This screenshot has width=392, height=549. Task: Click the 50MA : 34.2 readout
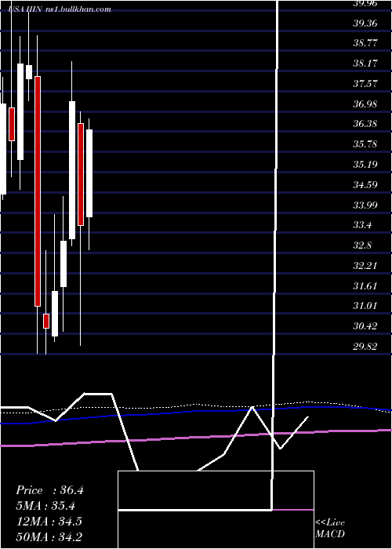click(x=49, y=536)
